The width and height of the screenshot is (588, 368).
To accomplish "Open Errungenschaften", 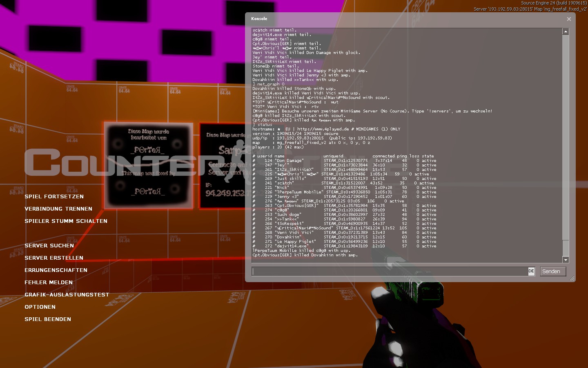I will (56, 270).
